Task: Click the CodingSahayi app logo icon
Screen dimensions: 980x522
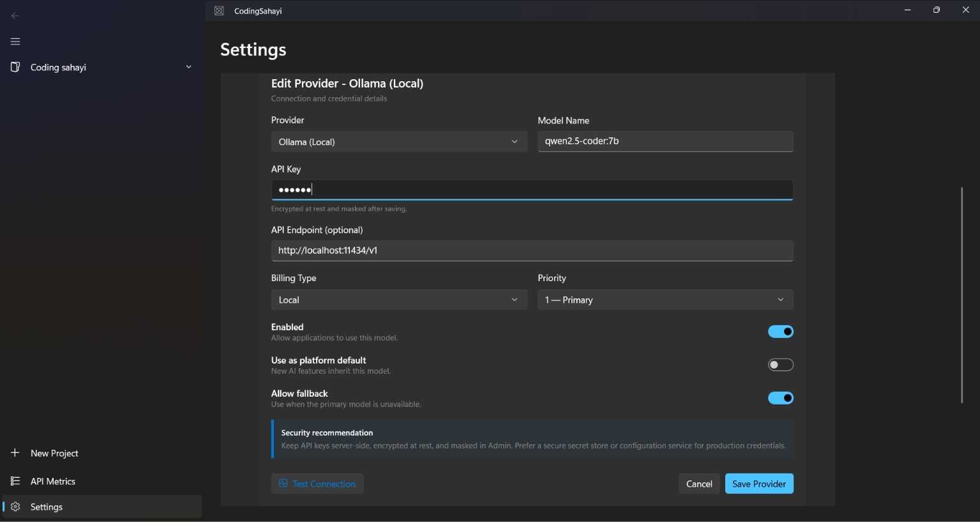Action: point(219,11)
